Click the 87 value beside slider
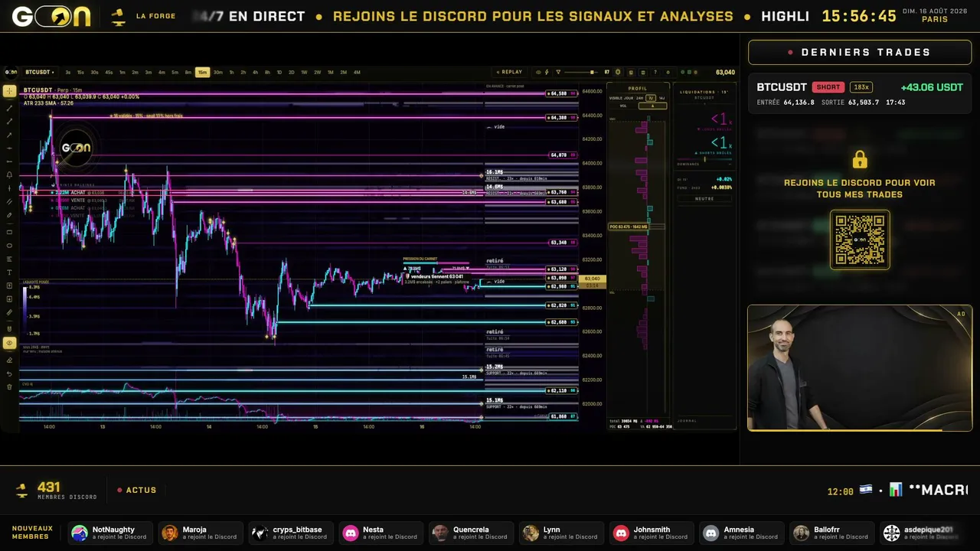 pyautogui.click(x=606, y=72)
